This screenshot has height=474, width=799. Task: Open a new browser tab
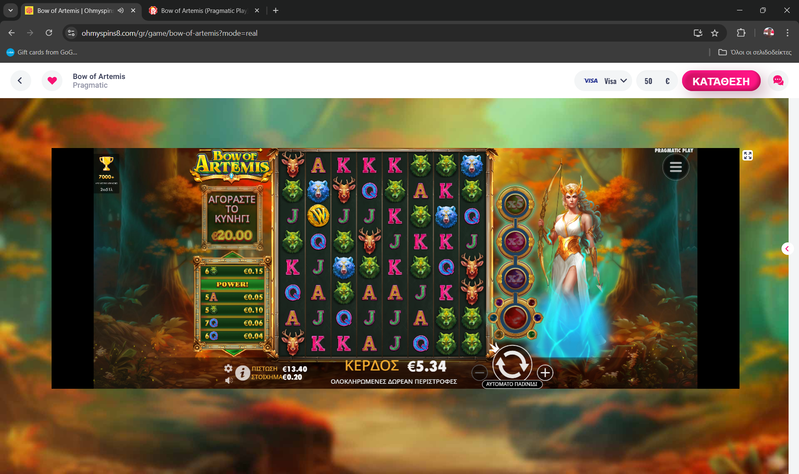pyautogui.click(x=275, y=10)
